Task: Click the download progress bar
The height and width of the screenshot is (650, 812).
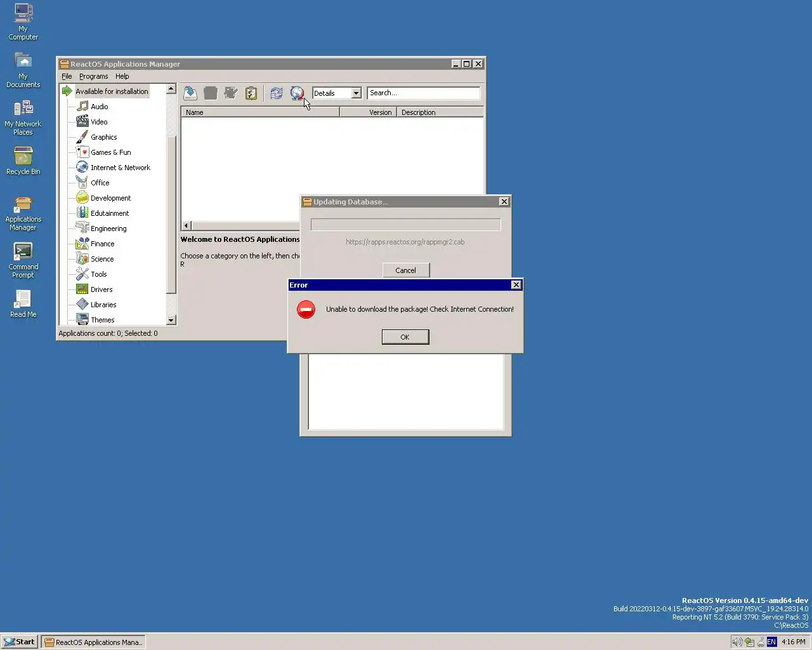Action: coord(405,225)
